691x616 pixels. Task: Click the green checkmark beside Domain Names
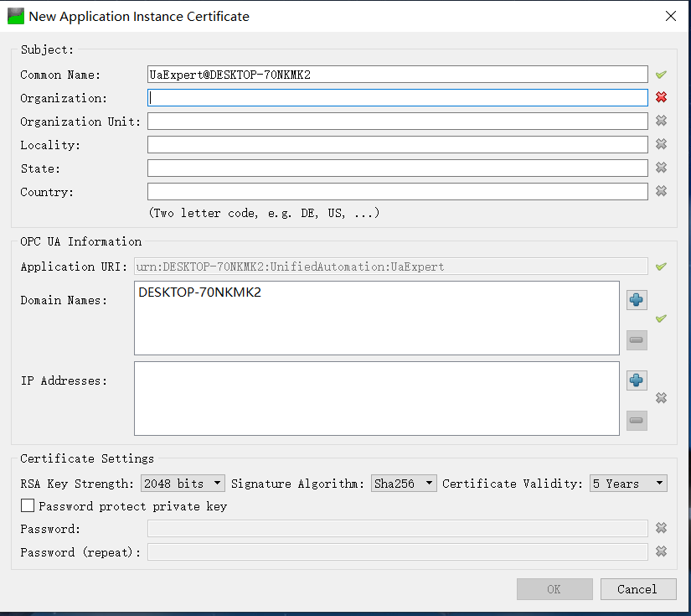(x=661, y=318)
